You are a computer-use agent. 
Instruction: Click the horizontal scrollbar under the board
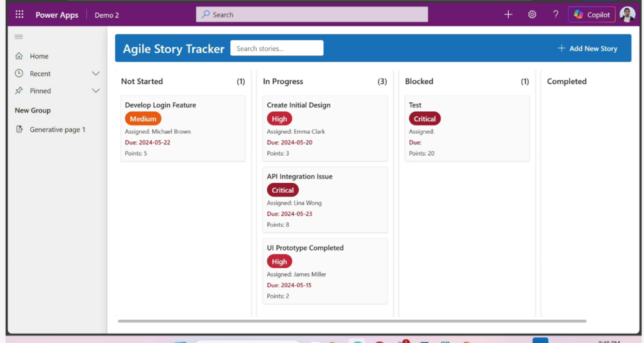(352, 321)
